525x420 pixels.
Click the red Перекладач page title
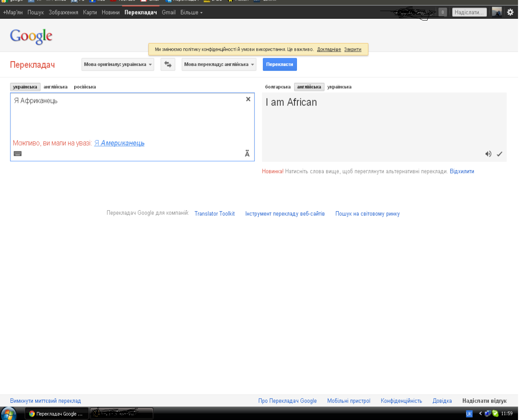tap(32, 65)
